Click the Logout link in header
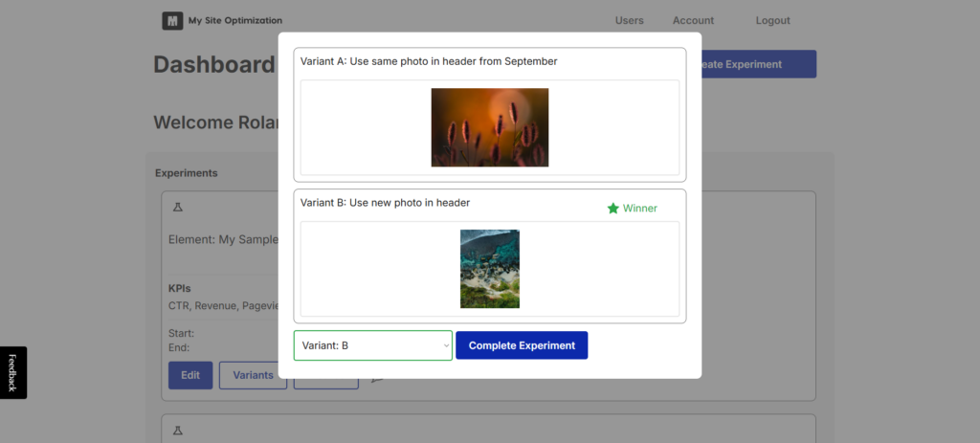The width and height of the screenshot is (980, 443). coord(772,20)
